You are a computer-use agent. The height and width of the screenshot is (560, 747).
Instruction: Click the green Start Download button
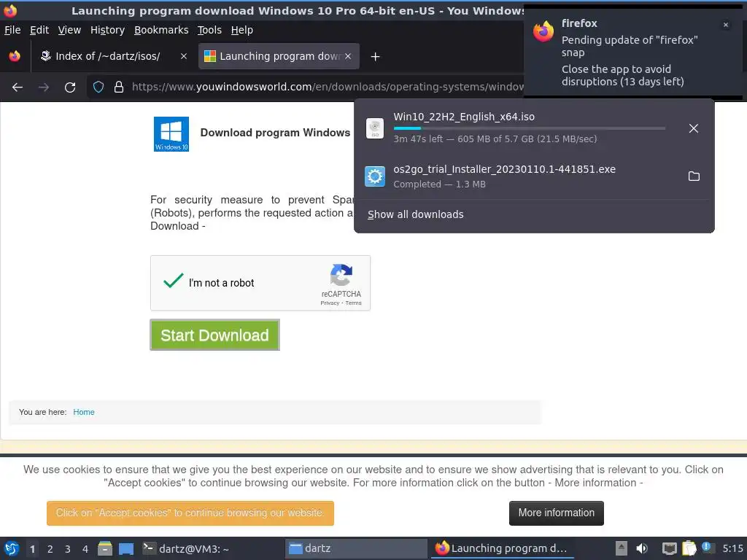point(215,335)
